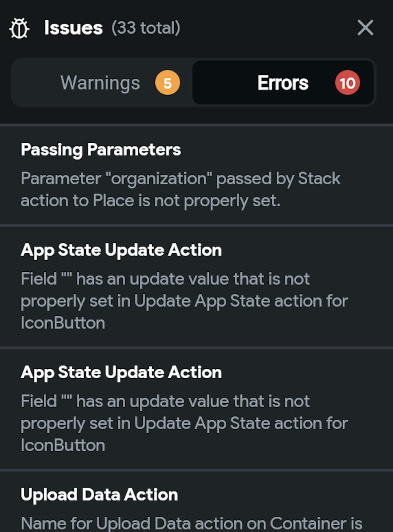Click the bug icon beside Issues

click(x=19, y=28)
